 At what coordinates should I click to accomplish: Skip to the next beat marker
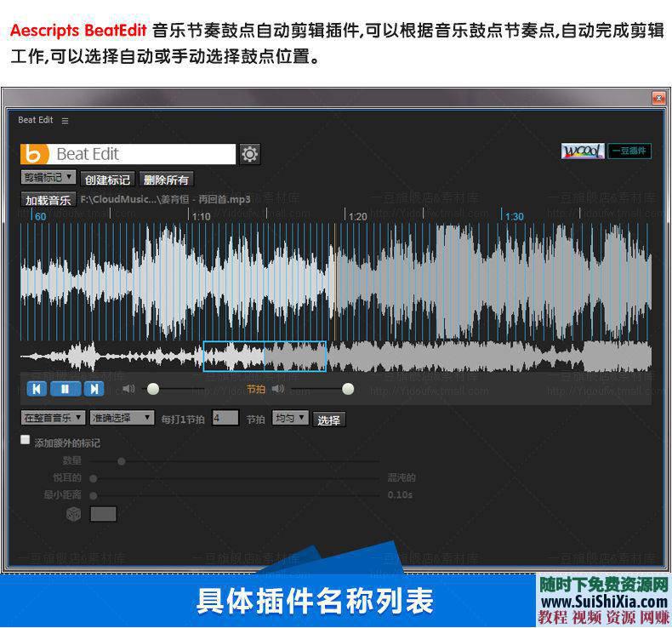coord(94,389)
